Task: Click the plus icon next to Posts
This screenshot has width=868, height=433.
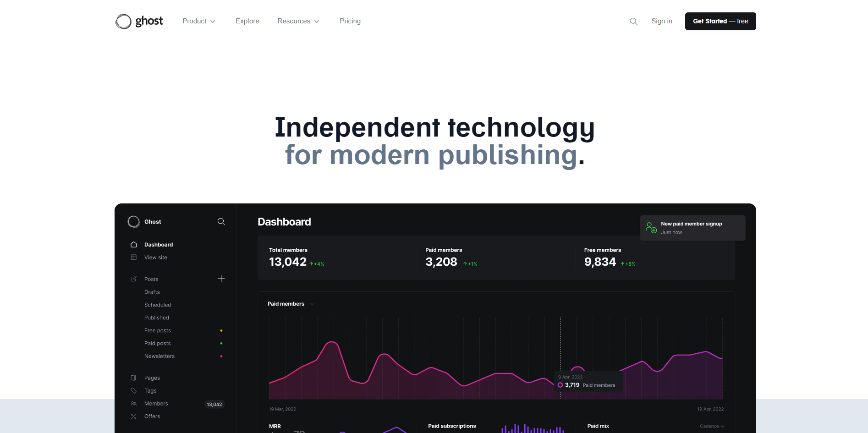Action: point(221,279)
